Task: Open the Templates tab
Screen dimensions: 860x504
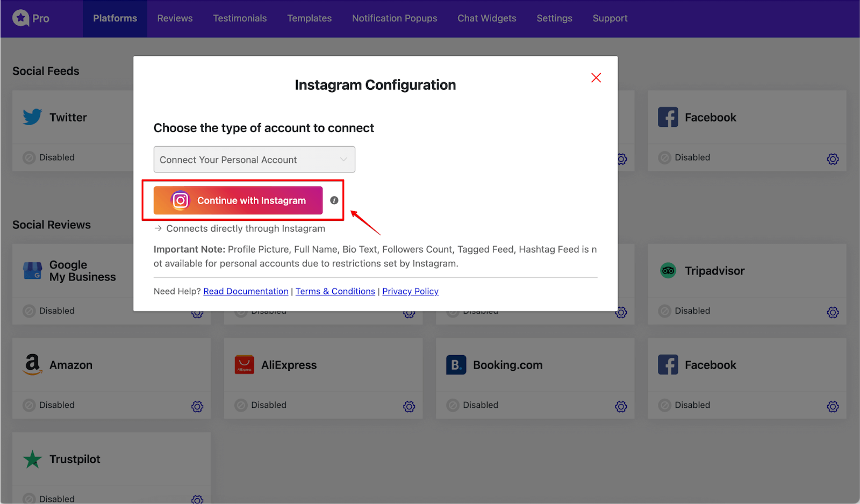Action: [x=309, y=18]
